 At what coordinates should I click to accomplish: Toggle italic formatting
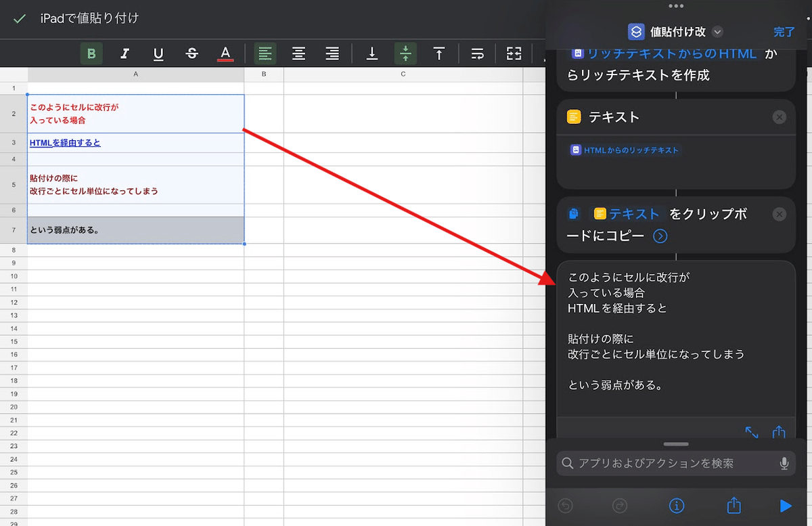[x=125, y=53]
